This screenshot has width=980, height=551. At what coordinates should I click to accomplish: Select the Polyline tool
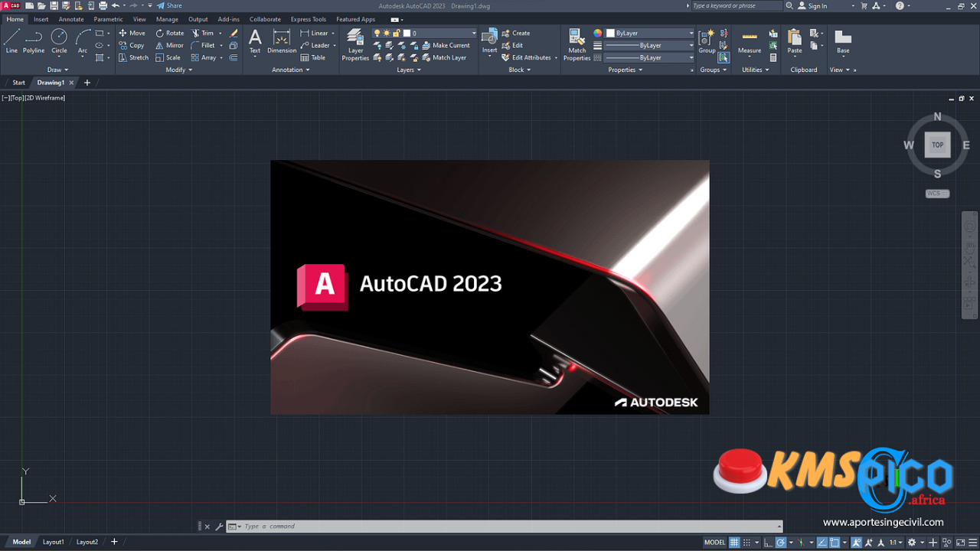click(34, 41)
